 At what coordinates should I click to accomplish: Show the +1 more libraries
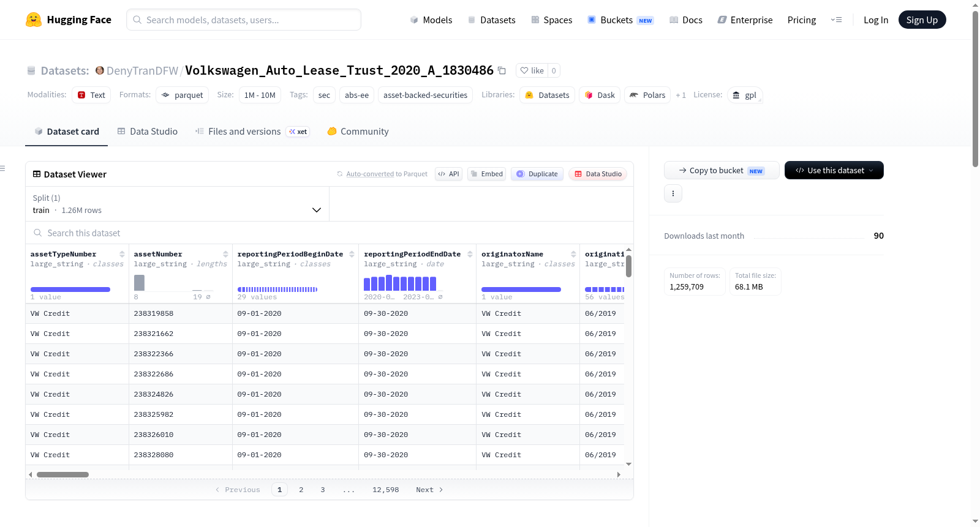pos(680,95)
